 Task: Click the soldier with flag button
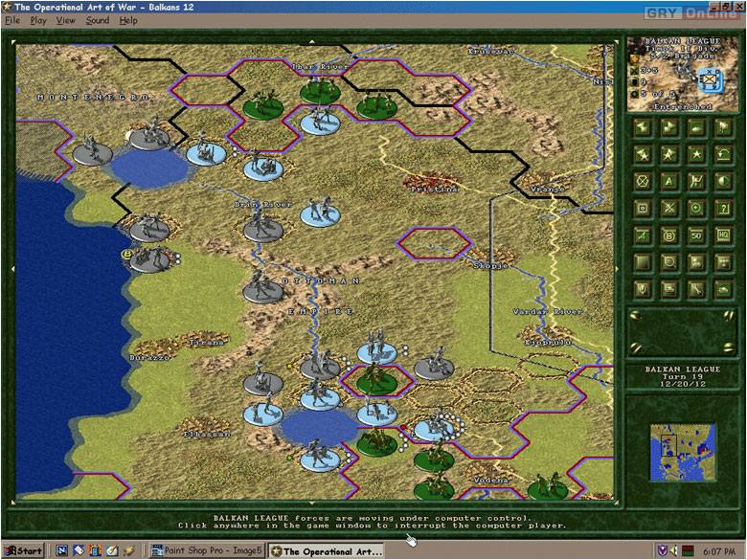696,182
